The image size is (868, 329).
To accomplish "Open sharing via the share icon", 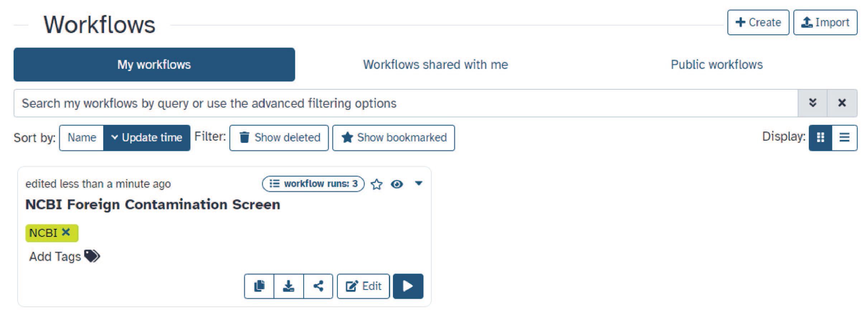I will (x=318, y=286).
